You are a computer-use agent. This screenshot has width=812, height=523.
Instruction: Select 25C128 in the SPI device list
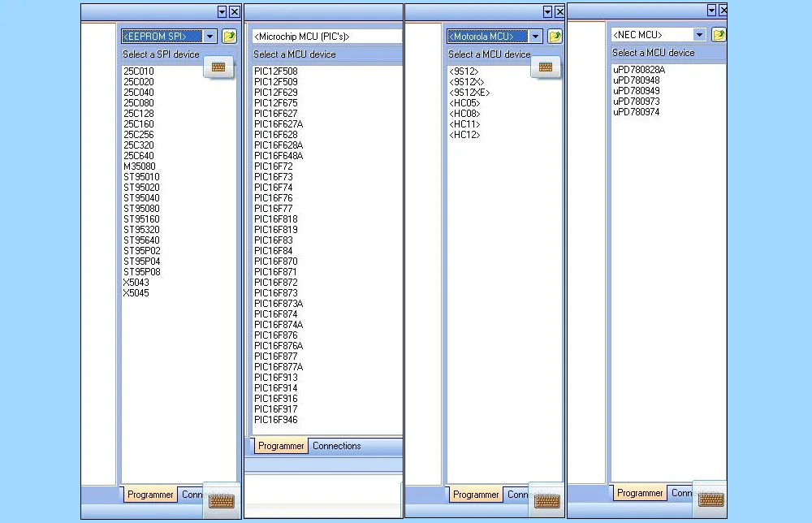click(139, 114)
